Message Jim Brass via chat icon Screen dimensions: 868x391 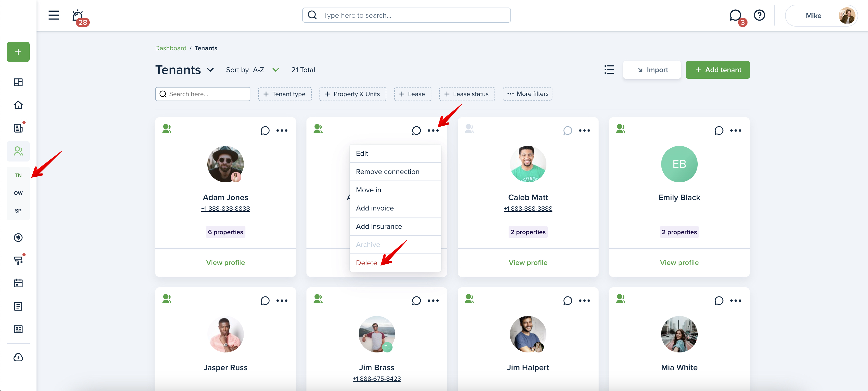tap(416, 301)
